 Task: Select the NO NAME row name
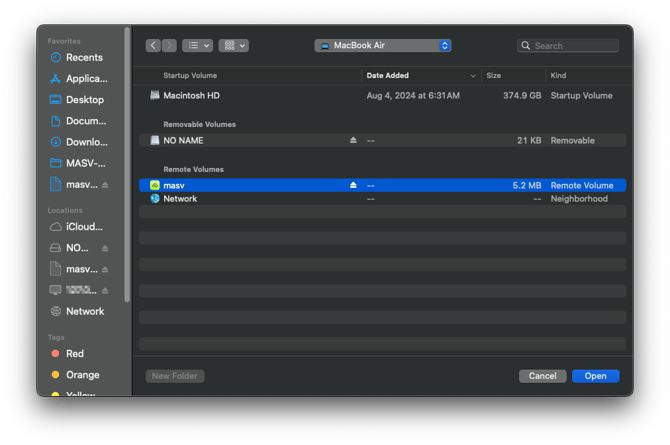[x=183, y=140]
